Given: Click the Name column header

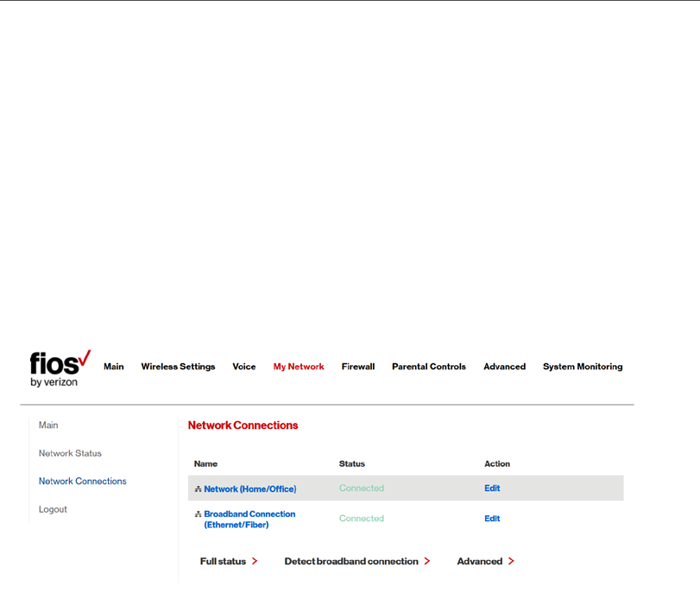Looking at the screenshot, I should pos(205,464).
